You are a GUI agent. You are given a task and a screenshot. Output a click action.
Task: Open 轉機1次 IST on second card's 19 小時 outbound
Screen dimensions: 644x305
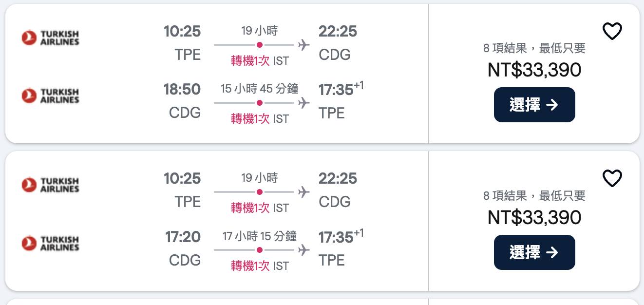(260, 208)
